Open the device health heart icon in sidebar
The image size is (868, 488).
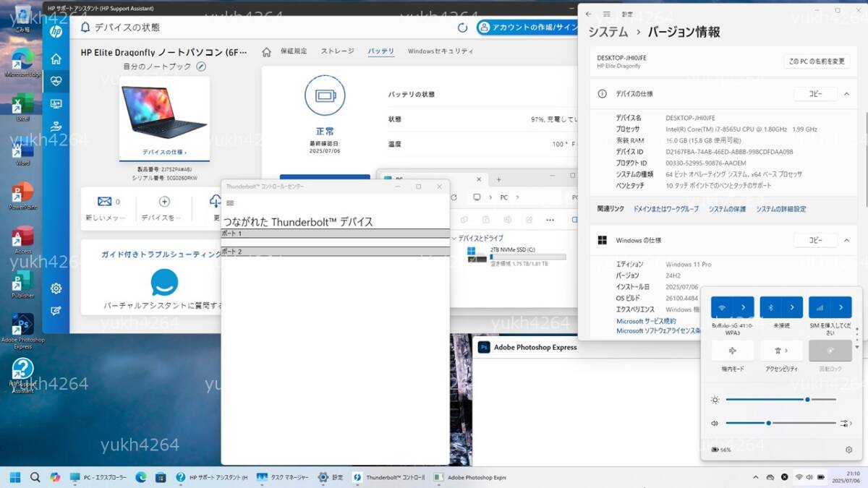tap(56, 81)
